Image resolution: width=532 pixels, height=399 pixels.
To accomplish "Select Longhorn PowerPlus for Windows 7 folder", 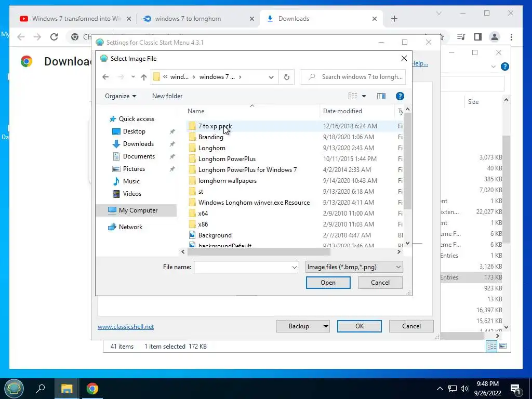I will coord(247,170).
